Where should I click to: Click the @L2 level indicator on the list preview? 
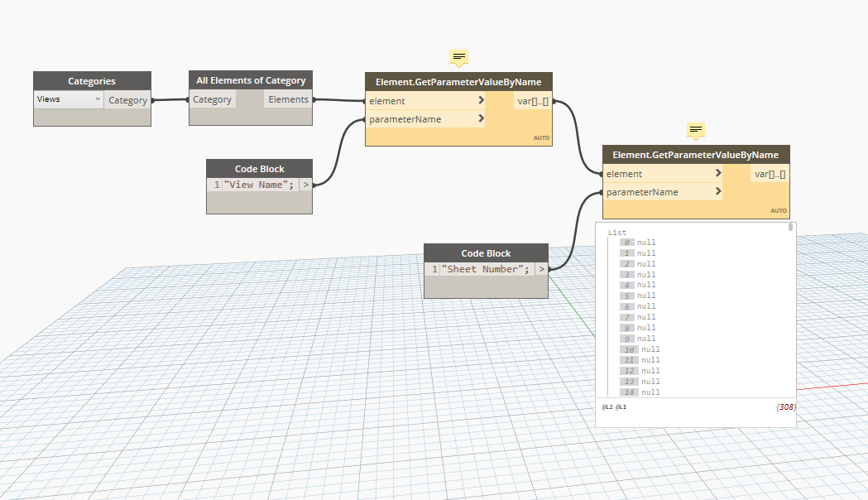(x=607, y=406)
